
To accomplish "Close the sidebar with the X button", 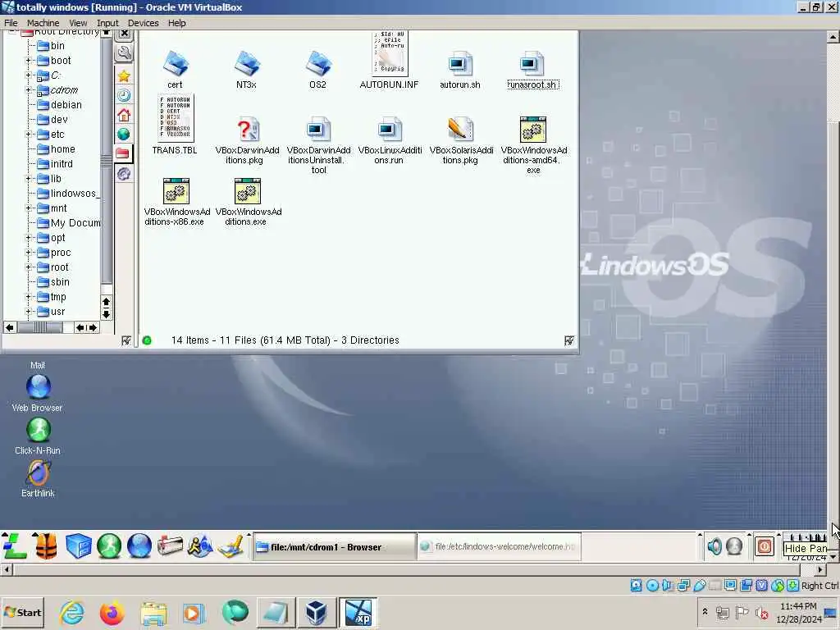I will 125,34.
